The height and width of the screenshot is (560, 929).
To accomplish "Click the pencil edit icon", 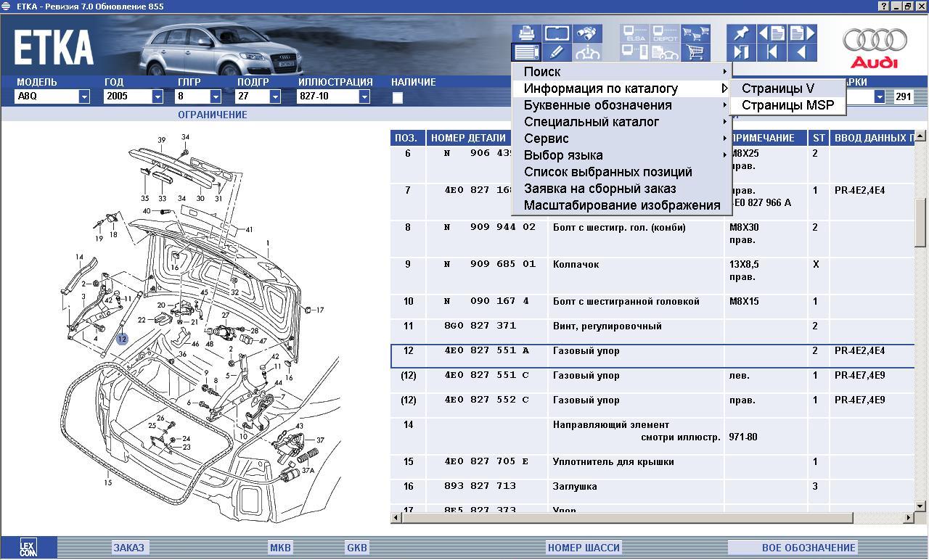I will pyautogui.click(x=557, y=52).
